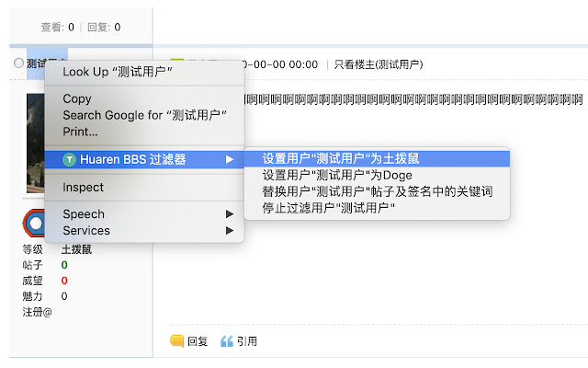Click the post timestamp ending in 00:00

pyautogui.click(x=281, y=64)
